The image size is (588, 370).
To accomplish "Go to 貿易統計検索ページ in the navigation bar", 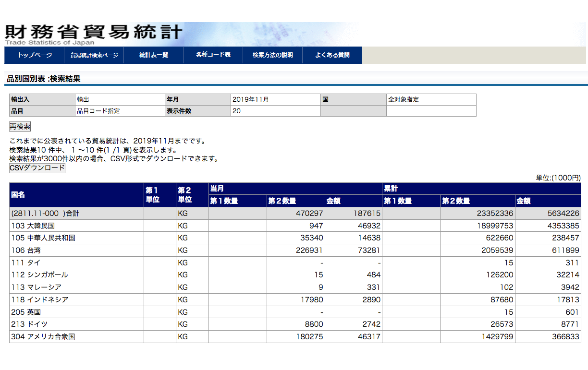I will [94, 55].
